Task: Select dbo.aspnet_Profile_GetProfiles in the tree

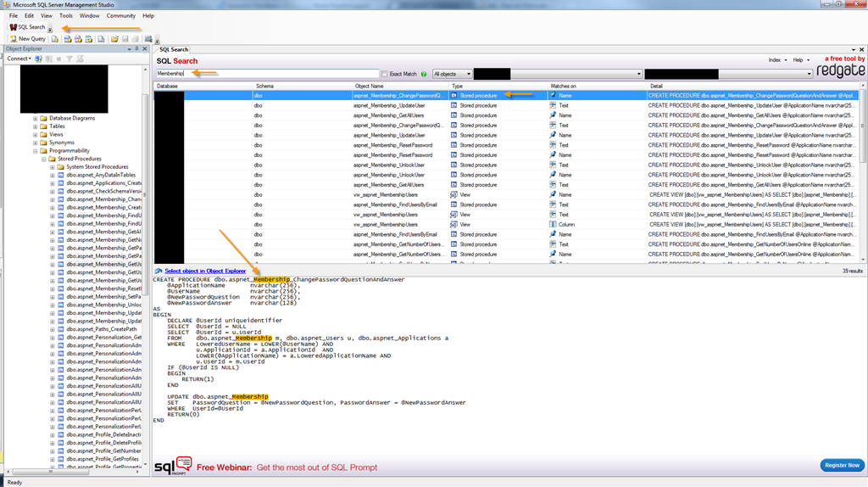Action: point(103,459)
